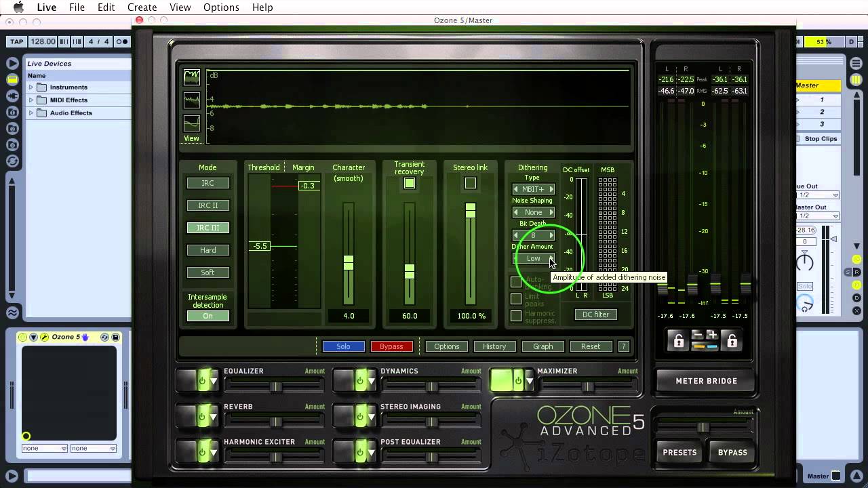Open Master Out 1/2 dropdown
This screenshot has width=868, height=488.
818,216
